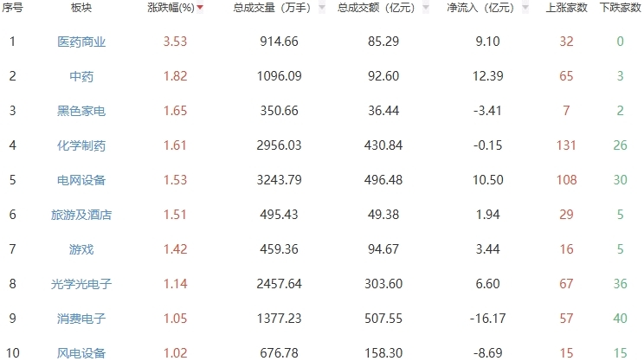
Task: Open the 游戏 sector link
Action: coord(81,249)
